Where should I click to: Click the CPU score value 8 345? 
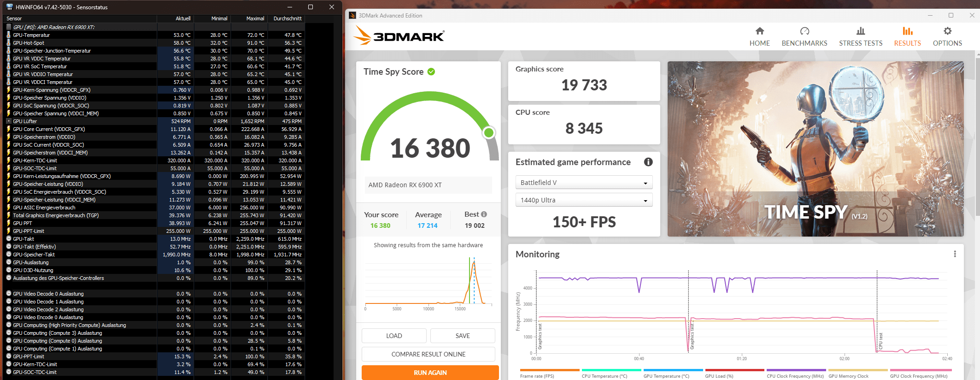584,128
